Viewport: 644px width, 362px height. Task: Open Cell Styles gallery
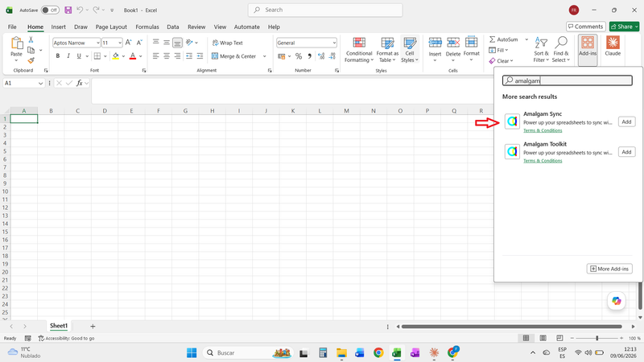click(x=410, y=50)
